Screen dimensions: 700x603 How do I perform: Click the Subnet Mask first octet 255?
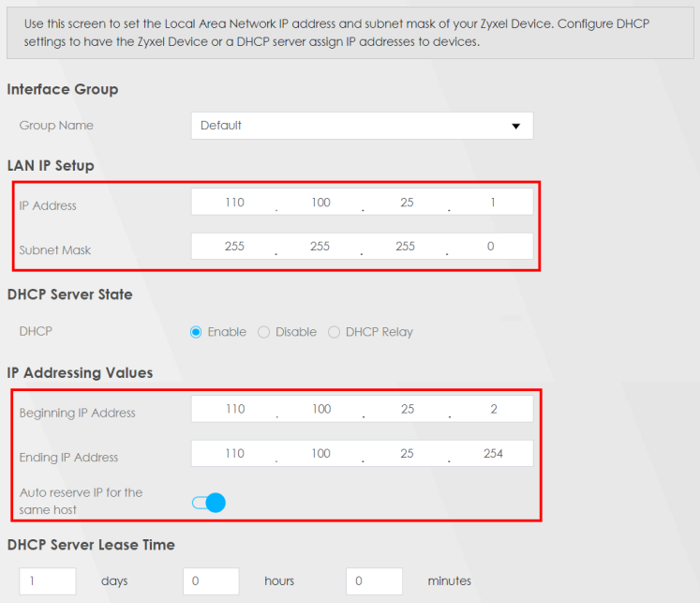(x=234, y=246)
